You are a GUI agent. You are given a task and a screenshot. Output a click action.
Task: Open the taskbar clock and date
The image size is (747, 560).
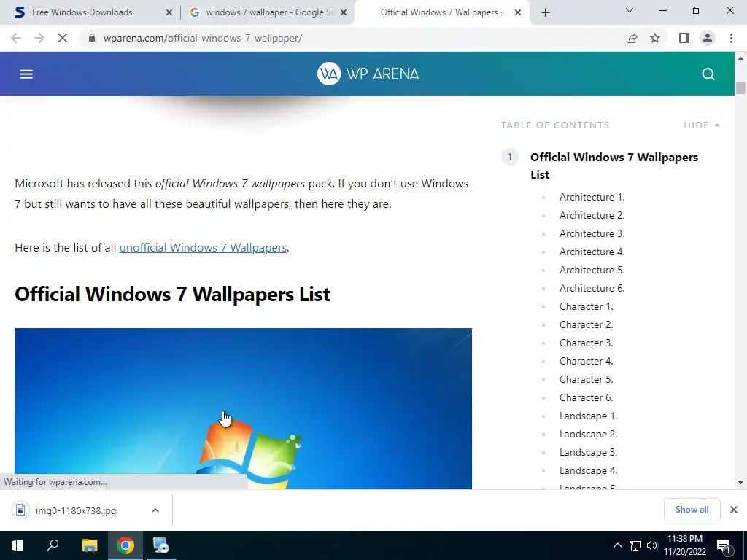[x=685, y=545]
